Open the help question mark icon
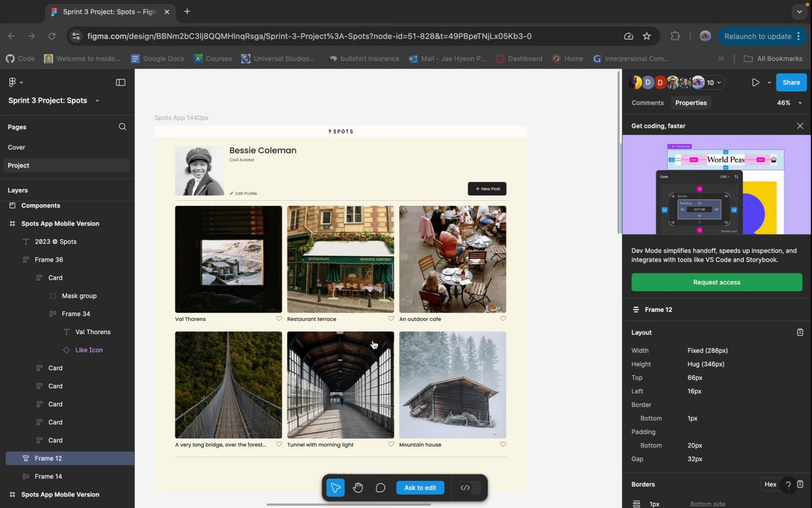812x508 pixels. (x=789, y=485)
